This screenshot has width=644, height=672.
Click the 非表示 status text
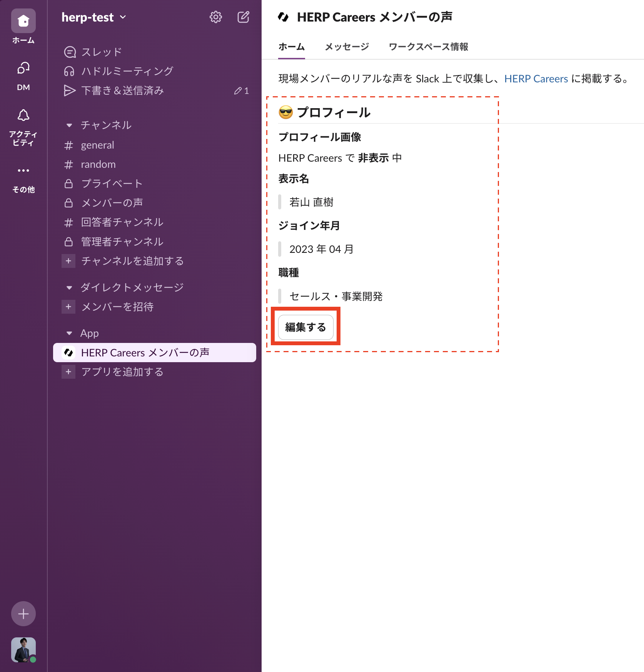[x=373, y=158]
